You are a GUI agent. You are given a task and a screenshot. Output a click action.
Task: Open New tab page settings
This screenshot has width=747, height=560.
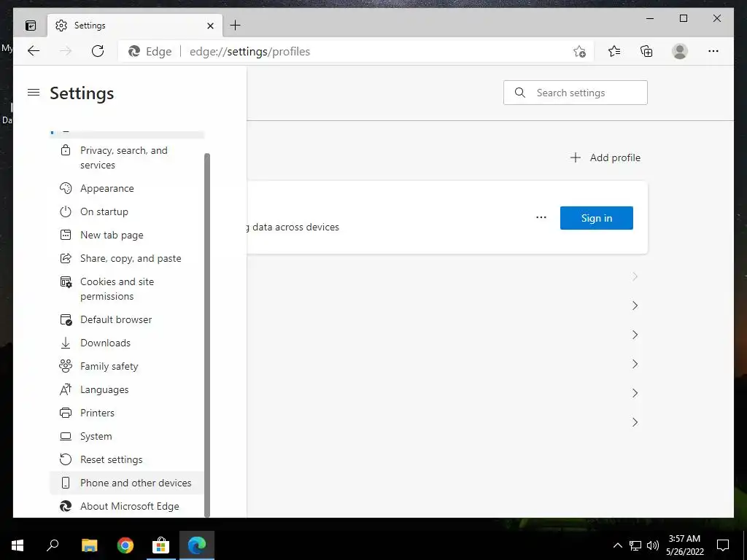pos(127,236)
